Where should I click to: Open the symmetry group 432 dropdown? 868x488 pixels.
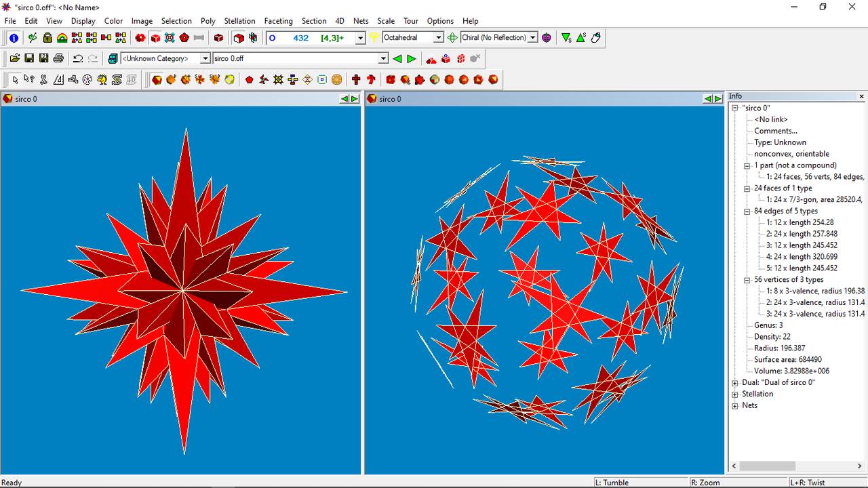click(361, 38)
